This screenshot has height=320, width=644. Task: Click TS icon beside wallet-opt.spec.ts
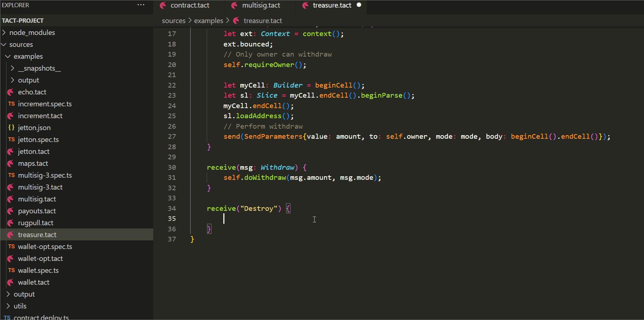(12, 246)
